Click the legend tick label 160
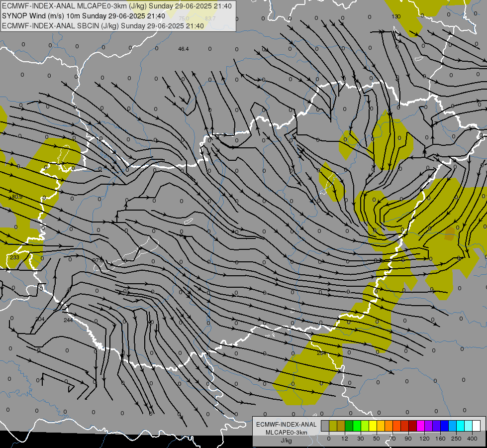The image size is (487, 448). (440, 439)
